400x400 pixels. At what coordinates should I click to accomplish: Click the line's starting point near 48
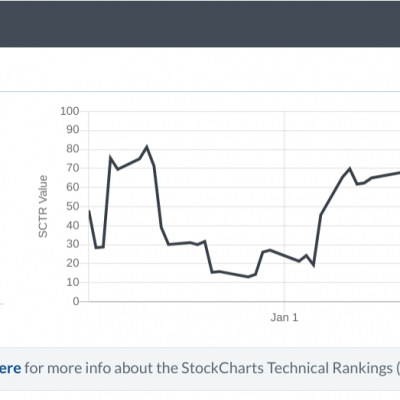tap(89, 211)
